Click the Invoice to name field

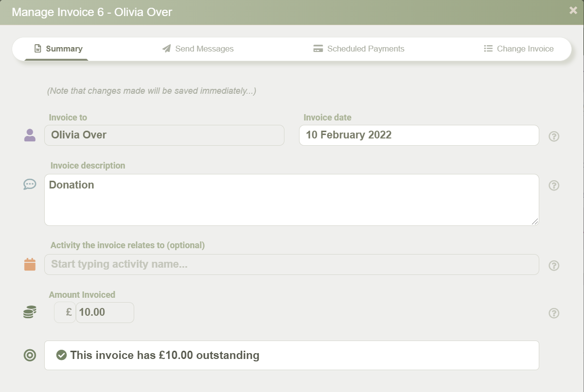point(164,135)
